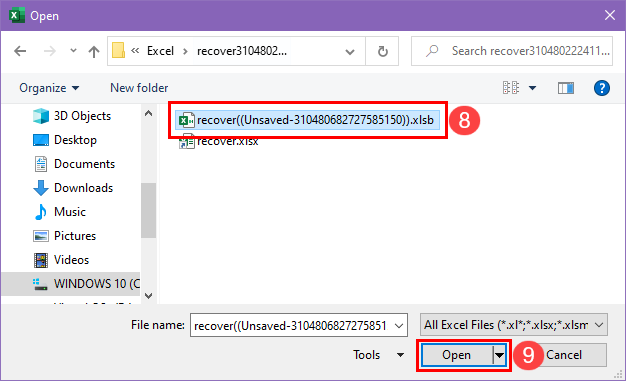Click the Downloads blue arrow icon

(41, 188)
